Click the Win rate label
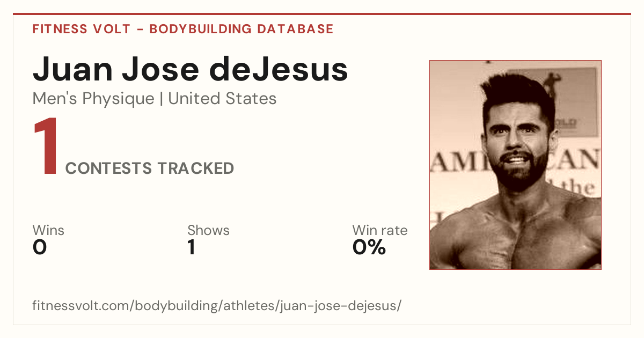Screen dimensions: 644x338 [x=380, y=231]
